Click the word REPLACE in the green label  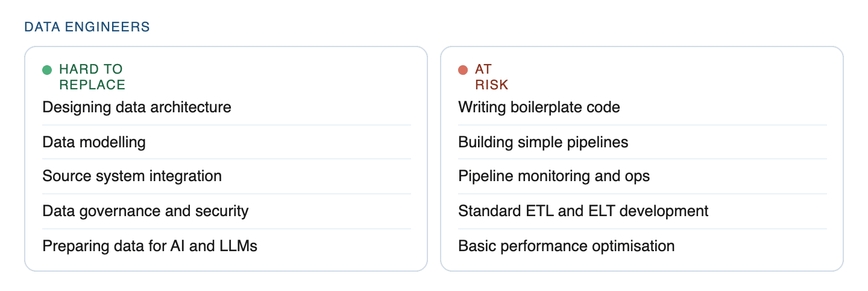click(x=92, y=85)
